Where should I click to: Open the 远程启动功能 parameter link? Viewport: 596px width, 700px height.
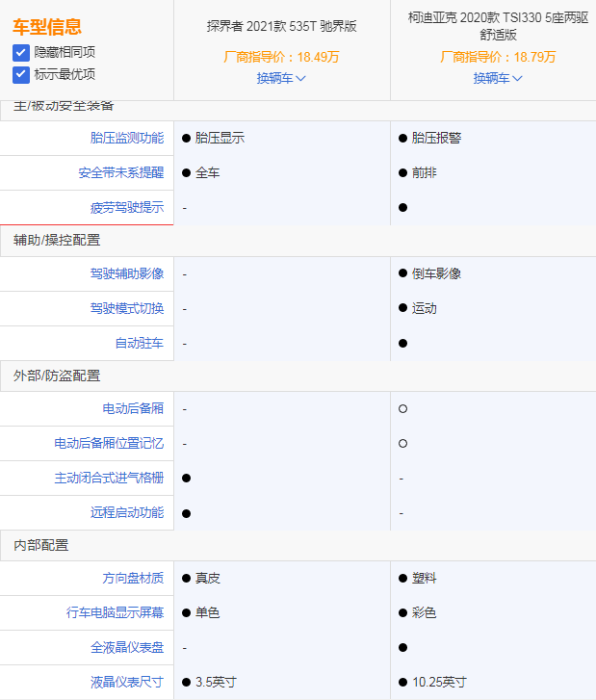tap(127, 512)
